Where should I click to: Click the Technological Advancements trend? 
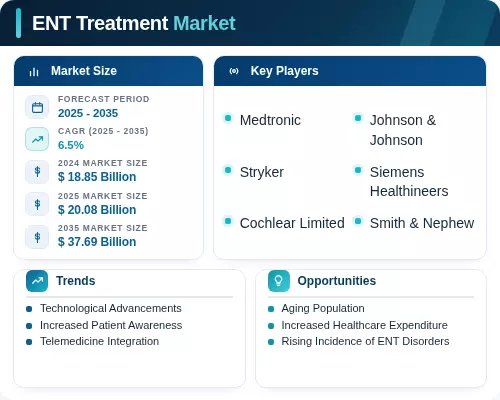pos(111,308)
